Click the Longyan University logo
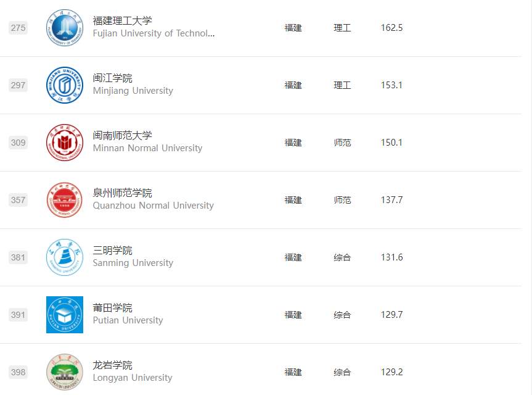This screenshot has width=532, height=395. (65, 372)
